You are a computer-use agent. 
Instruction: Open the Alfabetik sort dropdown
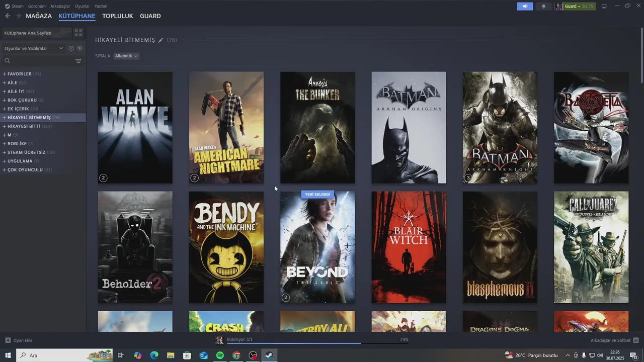click(x=126, y=56)
